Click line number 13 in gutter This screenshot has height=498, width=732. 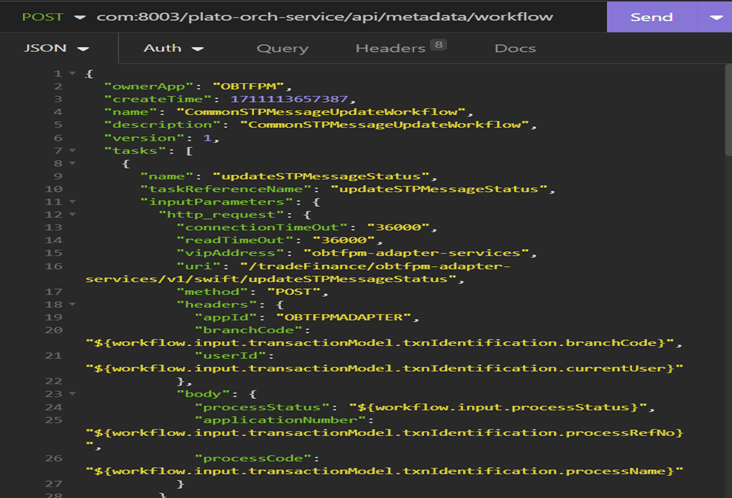coord(53,227)
